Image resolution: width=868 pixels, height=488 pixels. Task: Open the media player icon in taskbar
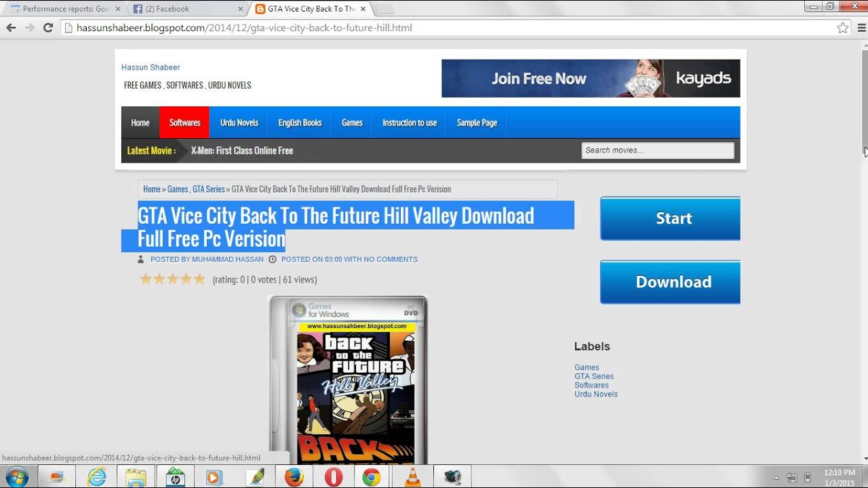214,477
